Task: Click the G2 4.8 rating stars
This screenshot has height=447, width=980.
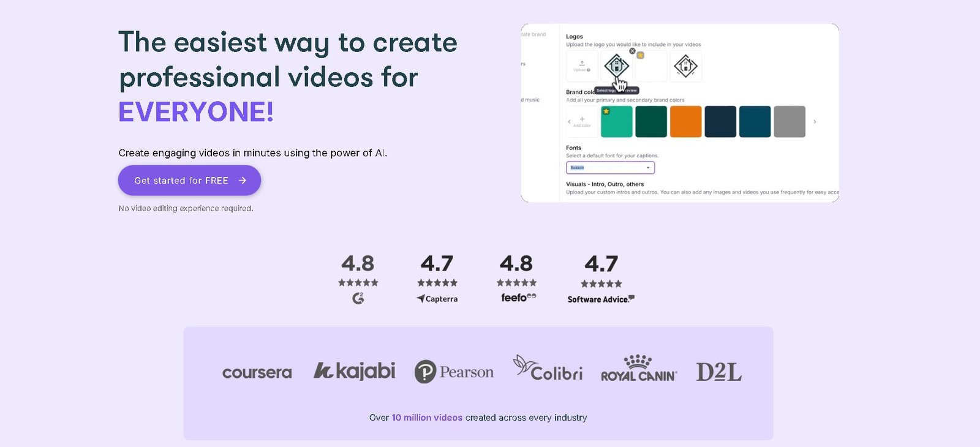Action: click(358, 283)
